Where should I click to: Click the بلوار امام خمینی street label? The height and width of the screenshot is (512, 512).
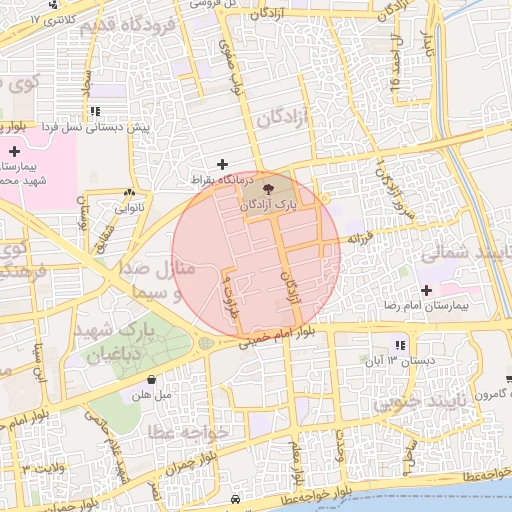coord(276,336)
